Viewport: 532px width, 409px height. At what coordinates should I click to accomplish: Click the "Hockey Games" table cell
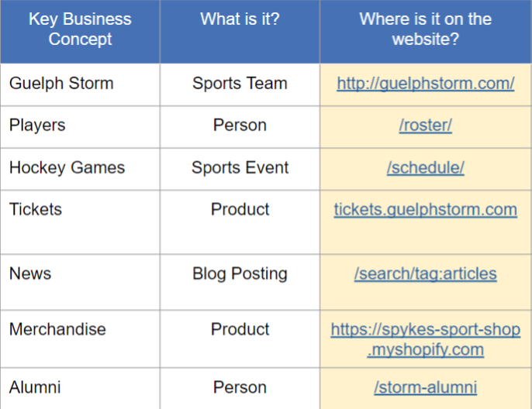click(67, 168)
